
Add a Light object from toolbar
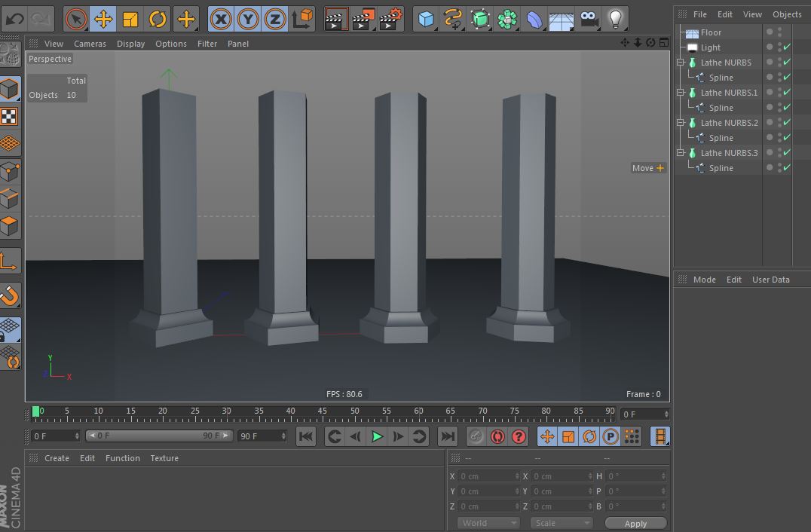pos(617,19)
